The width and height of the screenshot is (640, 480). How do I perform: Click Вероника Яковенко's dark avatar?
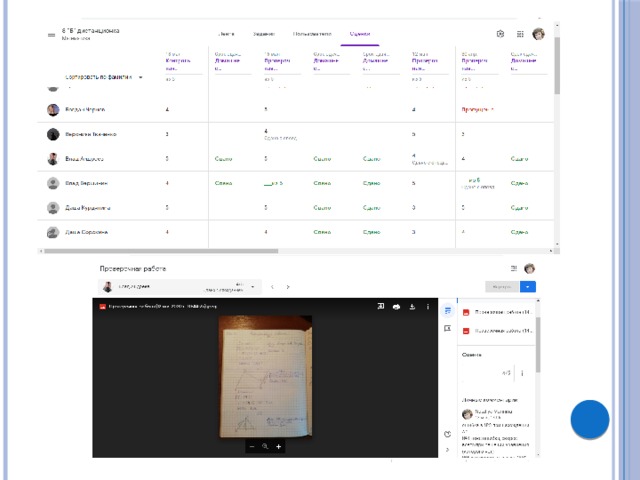pyautogui.click(x=53, y=134)
